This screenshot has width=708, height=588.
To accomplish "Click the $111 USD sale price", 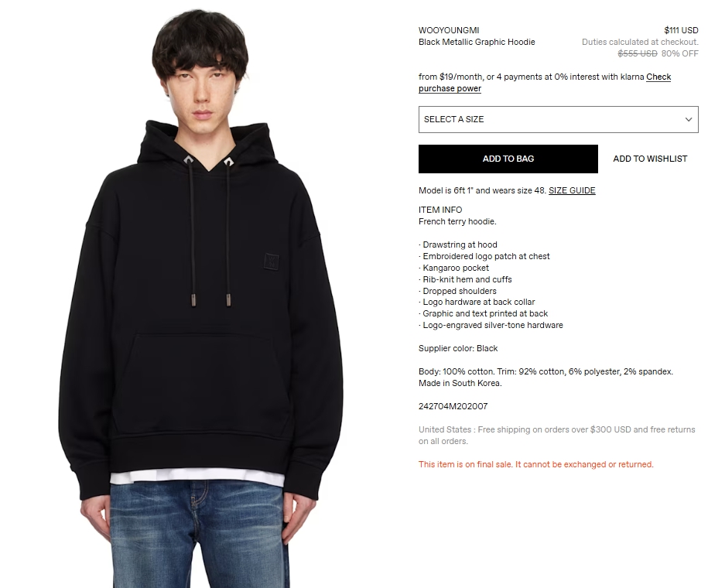I will click(681, 30).
